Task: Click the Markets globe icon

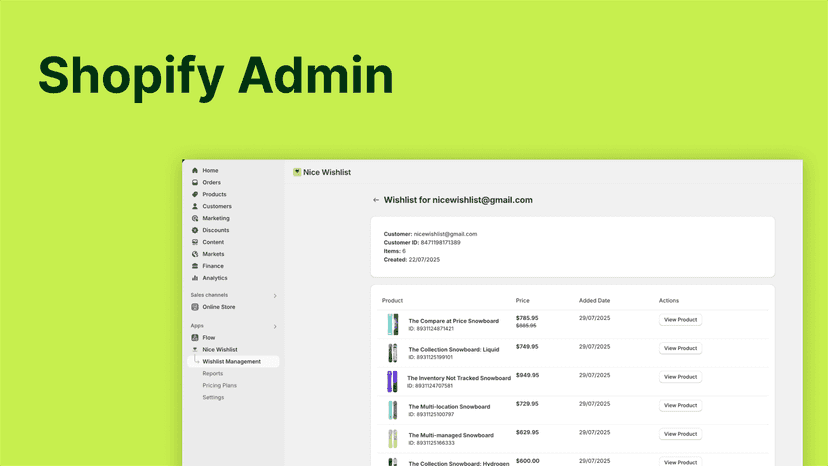Action: [195, 254]
